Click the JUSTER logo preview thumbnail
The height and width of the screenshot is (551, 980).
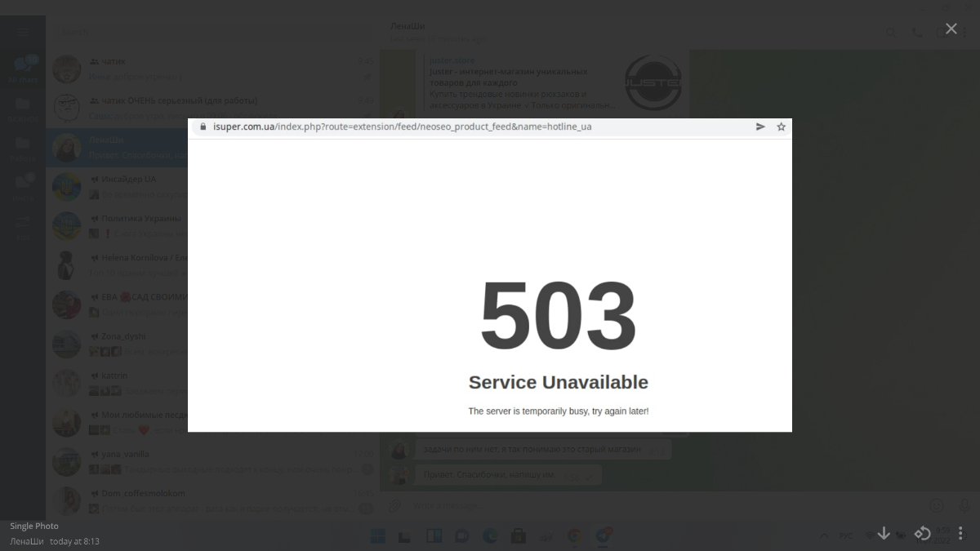tap(653, 82)
